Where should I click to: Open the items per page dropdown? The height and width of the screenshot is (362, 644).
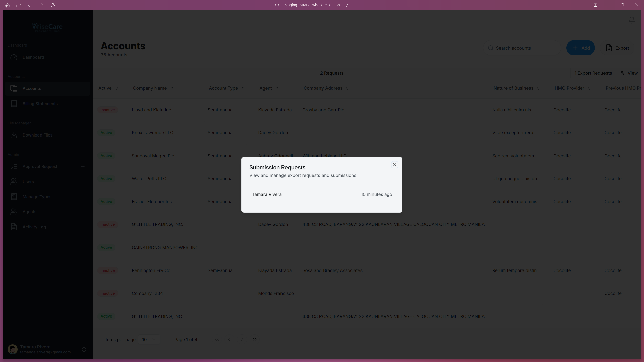coord(149,339)
